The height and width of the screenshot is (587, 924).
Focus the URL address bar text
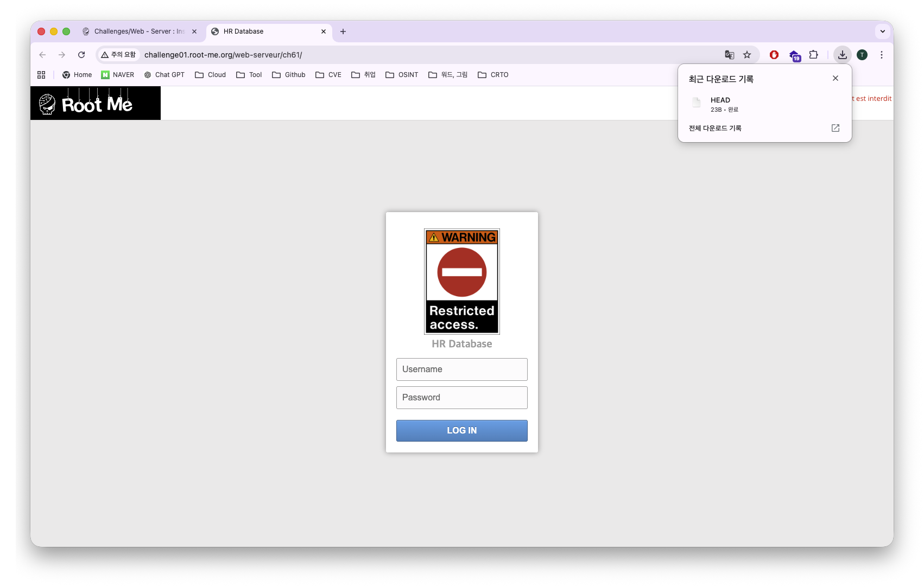[x=223, y=55]
